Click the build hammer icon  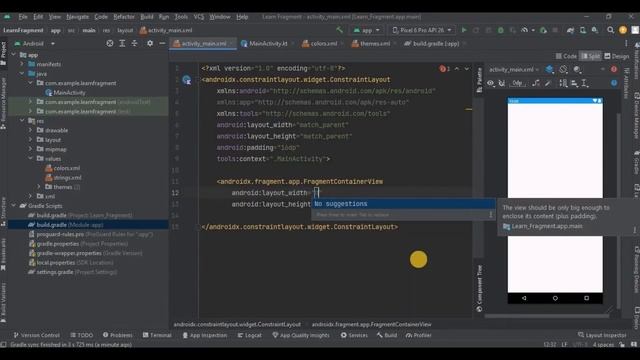pyautogui.click(x=339, y=30)
